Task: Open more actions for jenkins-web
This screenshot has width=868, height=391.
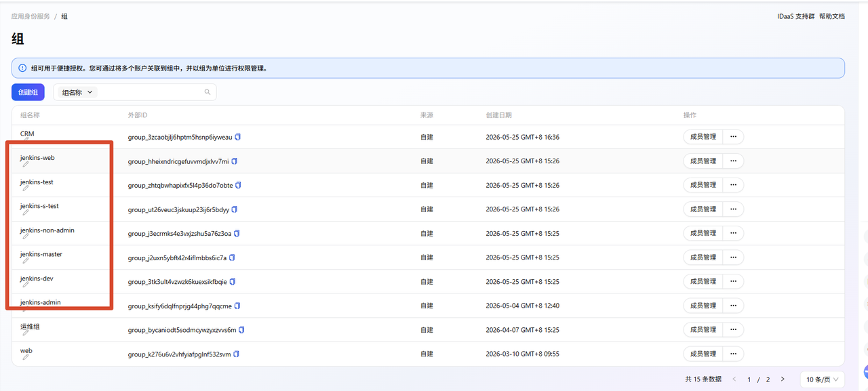Action: 733,161
